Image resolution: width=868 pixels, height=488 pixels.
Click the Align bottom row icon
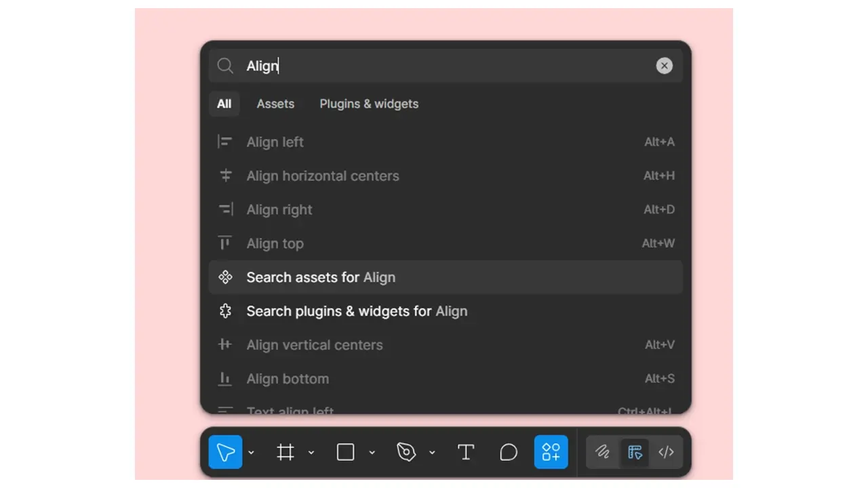tap(225, 379)
